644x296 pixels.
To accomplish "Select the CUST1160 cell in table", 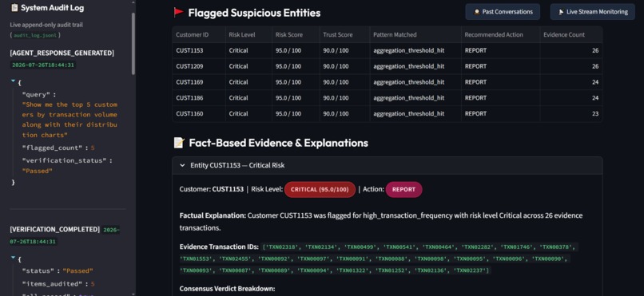I will (x=199, y=113).
